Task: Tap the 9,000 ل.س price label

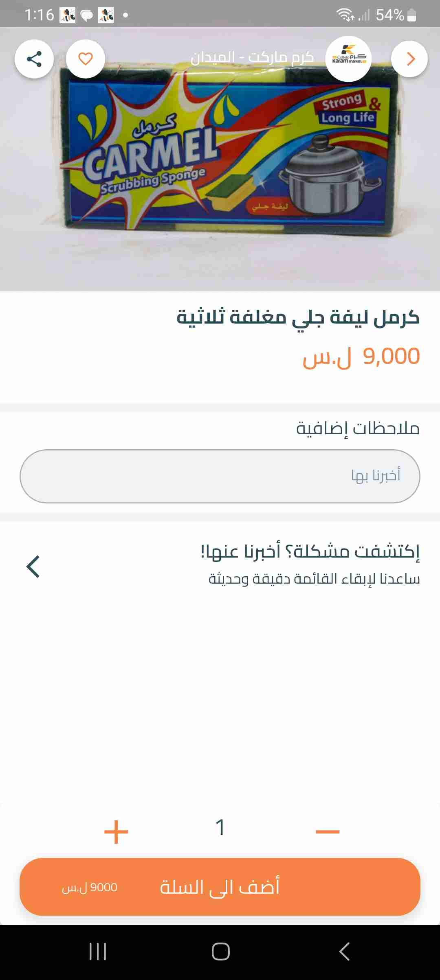Action: (x=361, y=357)
